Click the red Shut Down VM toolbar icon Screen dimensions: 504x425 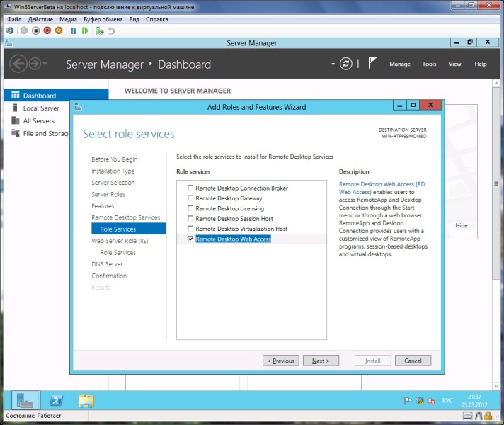pyautogui.click(x=47, y=30)
